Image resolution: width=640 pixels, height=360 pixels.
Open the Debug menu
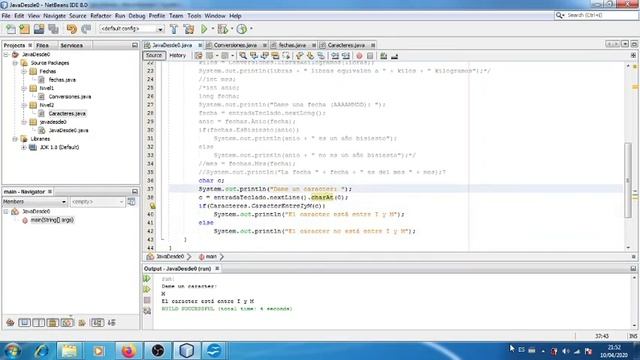[x=137, y=16]
